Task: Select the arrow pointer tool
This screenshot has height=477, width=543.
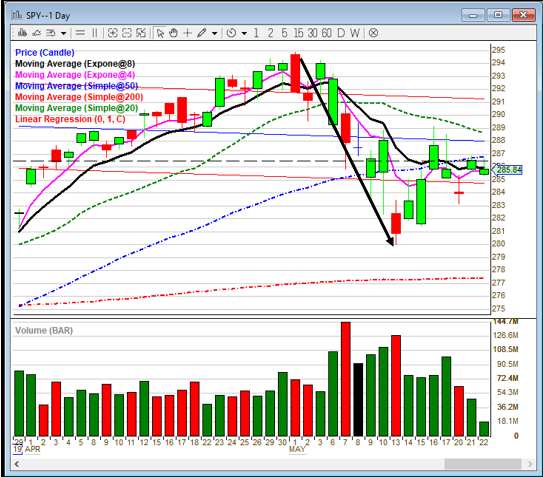Action: [x=160, y=33]
